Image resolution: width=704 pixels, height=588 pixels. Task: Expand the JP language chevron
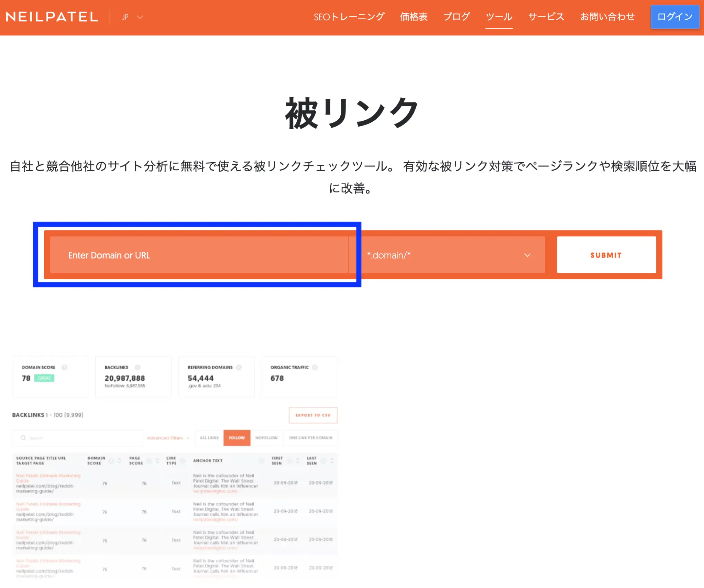[x=140, y=17]
